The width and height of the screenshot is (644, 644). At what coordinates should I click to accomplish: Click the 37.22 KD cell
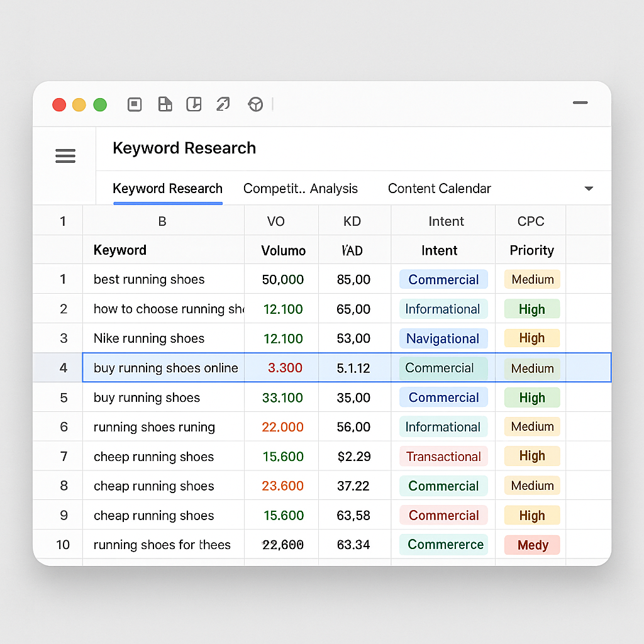click(355, 486)
